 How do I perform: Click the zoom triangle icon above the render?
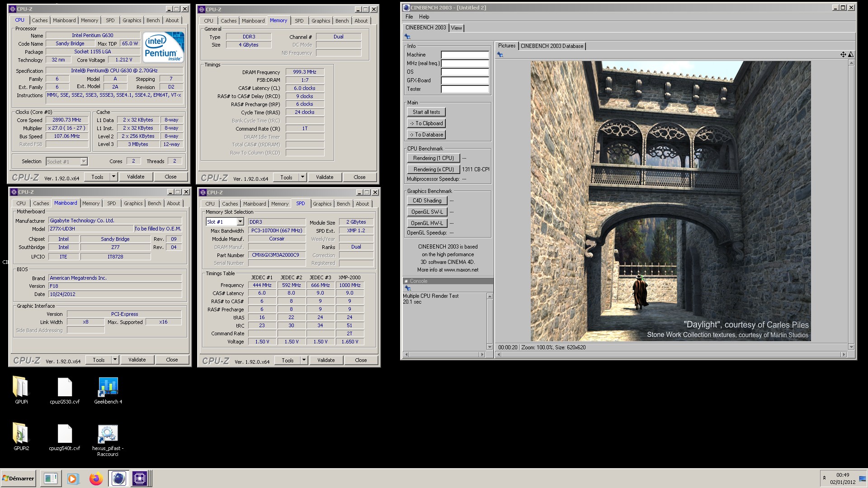coord(851,55)
